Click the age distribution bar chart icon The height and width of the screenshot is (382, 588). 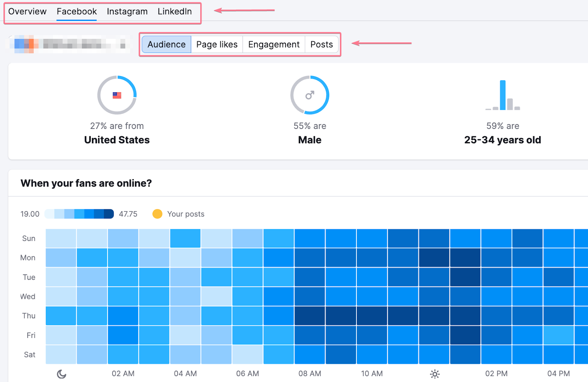(x=503, y=95)
